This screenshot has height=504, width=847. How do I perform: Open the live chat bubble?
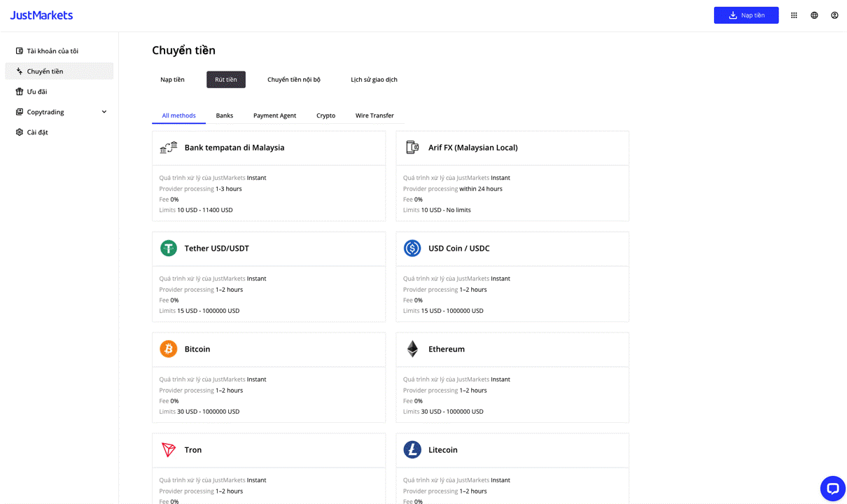tap(832, 489)
